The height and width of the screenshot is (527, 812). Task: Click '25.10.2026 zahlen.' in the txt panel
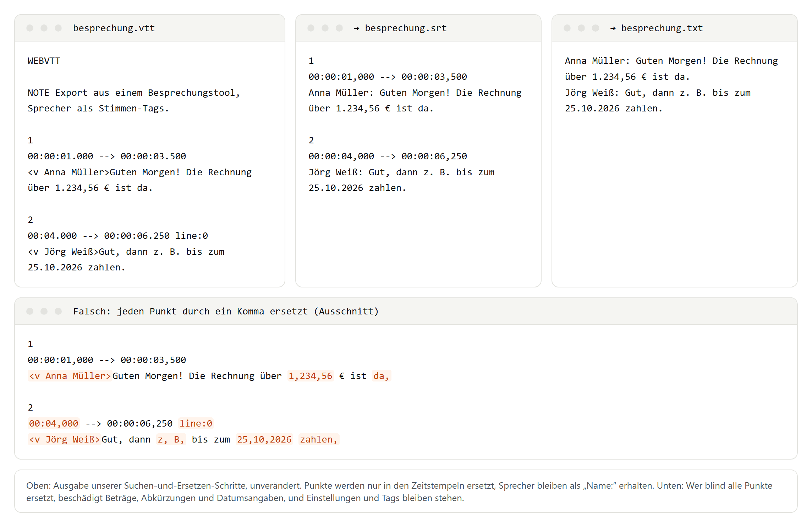(614, 108)
